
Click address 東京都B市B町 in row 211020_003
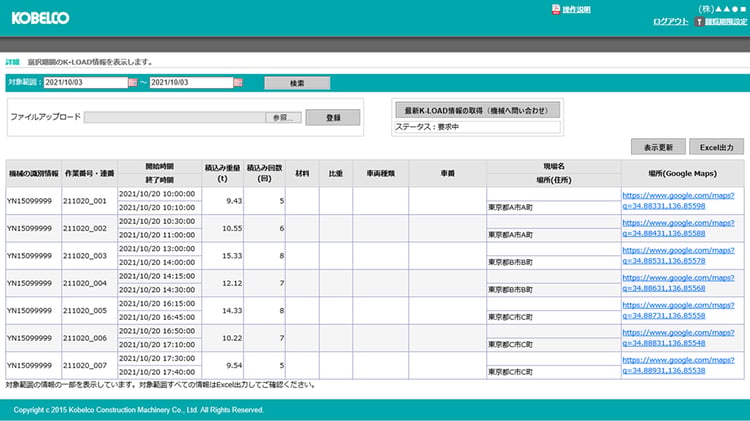click(x=510, y=262)
